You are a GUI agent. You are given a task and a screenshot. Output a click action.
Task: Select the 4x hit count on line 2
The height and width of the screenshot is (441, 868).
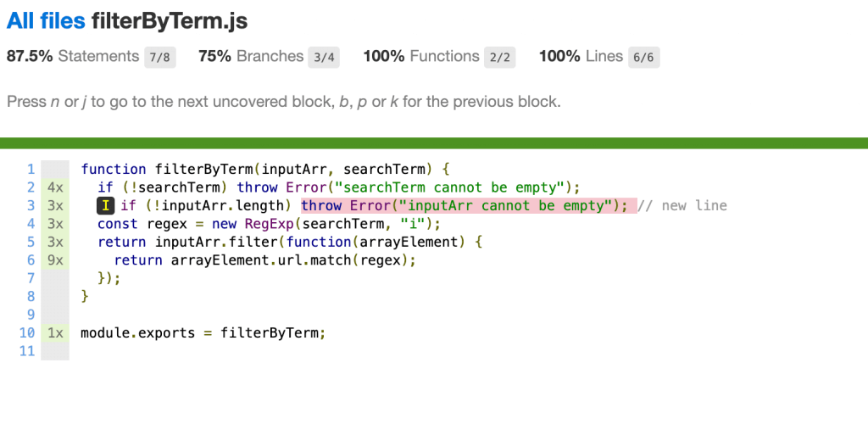click(56, 187)
